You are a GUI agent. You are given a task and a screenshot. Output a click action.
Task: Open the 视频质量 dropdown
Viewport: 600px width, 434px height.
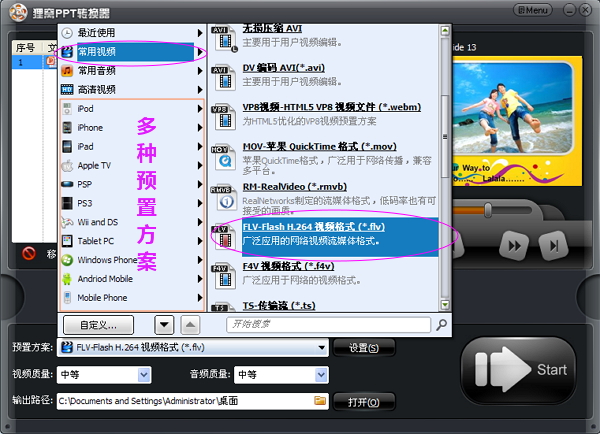click(x=104, y=375)
